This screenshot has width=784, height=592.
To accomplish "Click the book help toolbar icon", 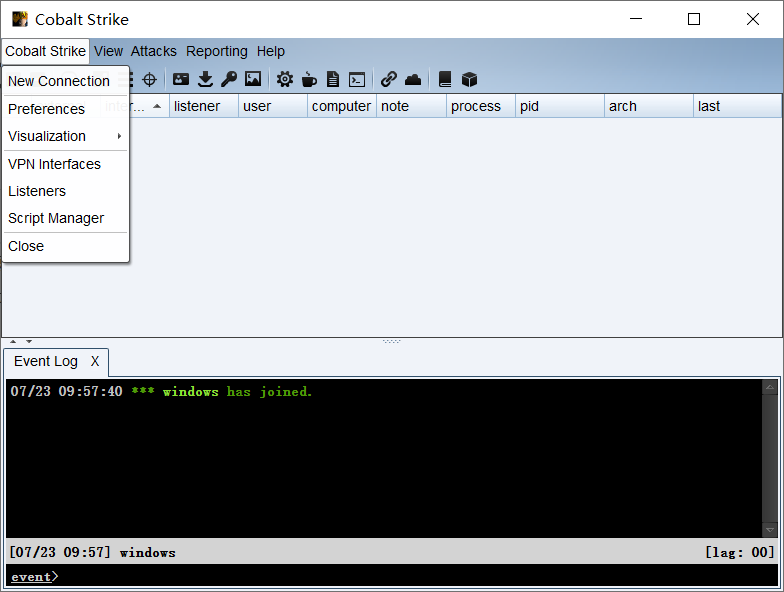I will (444, 79).
